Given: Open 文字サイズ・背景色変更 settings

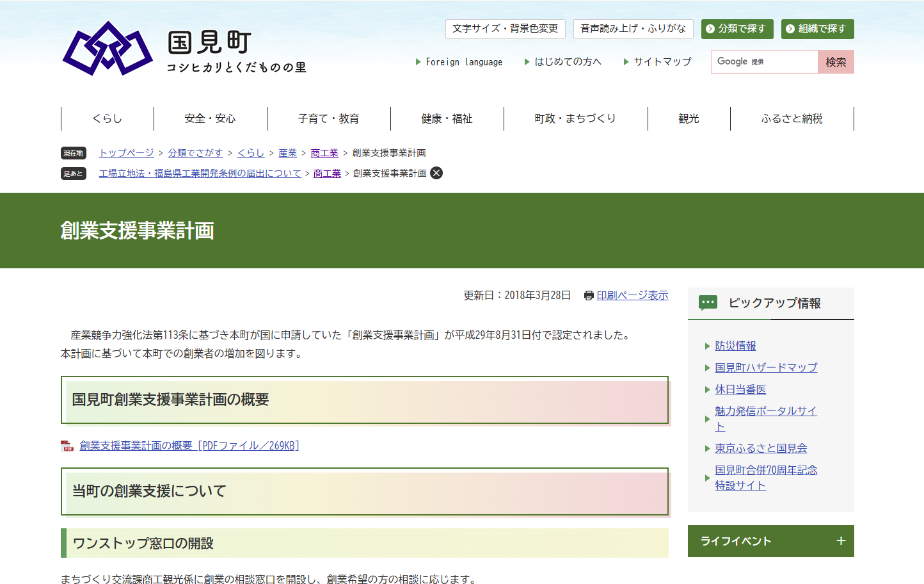Looking at the screenshot, I should click(506, 29).
